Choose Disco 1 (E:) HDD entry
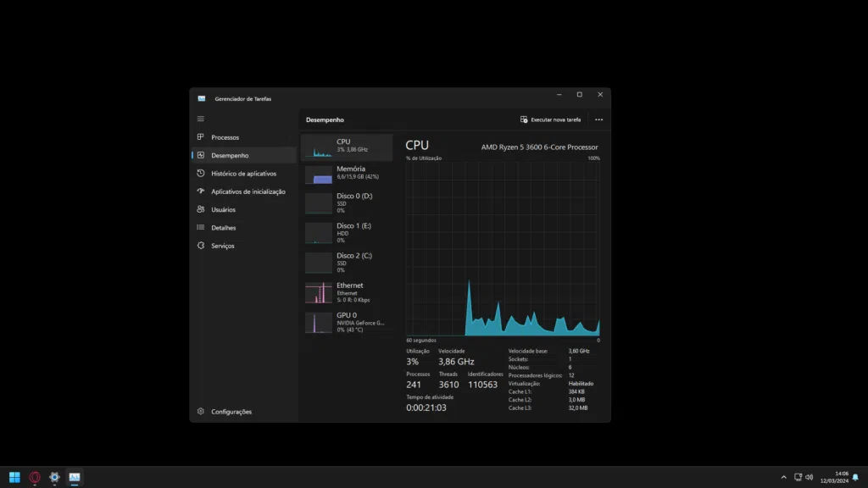The width and height of the screenshot is (868, 488). tap(347, 232)
